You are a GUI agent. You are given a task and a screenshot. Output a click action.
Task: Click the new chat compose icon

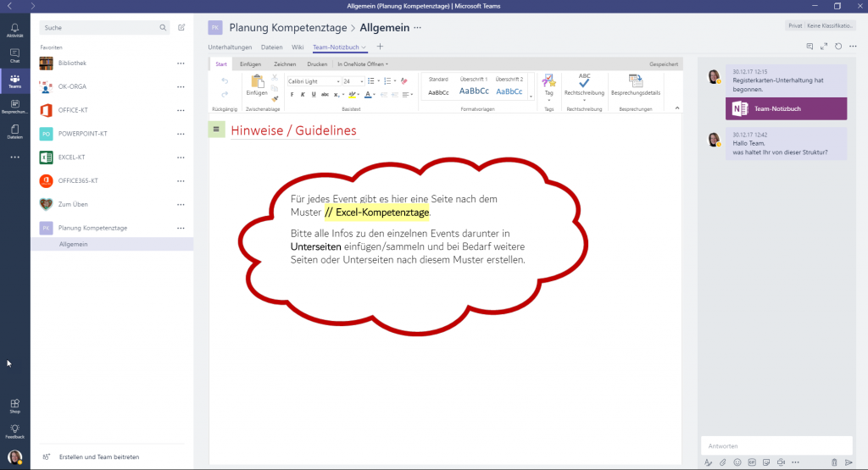[181, 27]
